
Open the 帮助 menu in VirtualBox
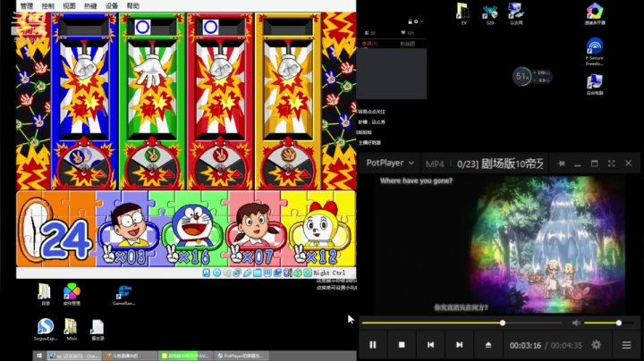click(x=133, y=5)
